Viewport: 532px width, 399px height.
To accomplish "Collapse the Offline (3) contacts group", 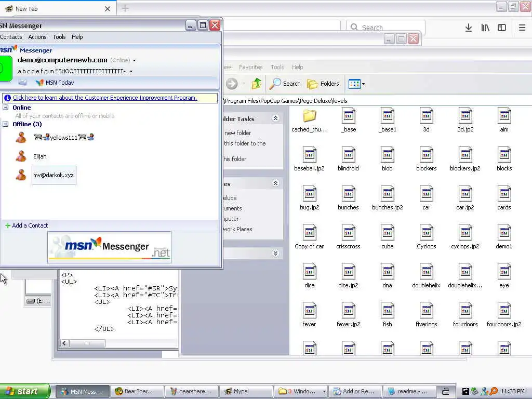I will 5,124.
